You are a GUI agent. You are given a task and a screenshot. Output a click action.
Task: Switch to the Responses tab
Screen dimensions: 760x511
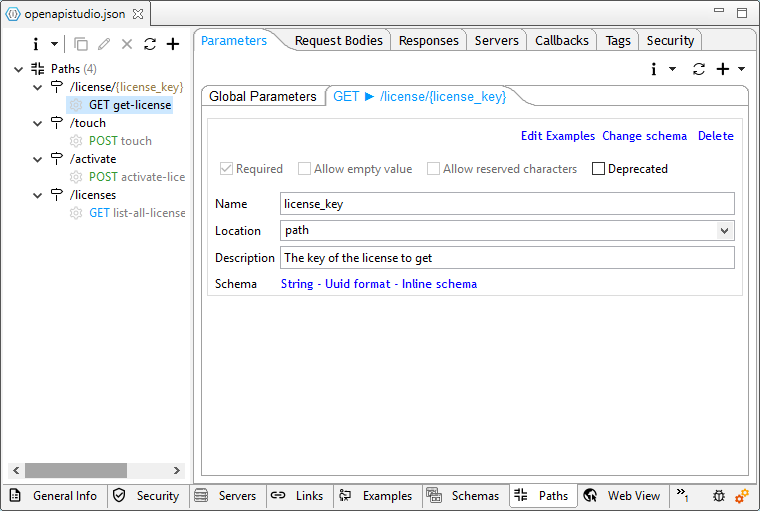(x=428, y=40)
